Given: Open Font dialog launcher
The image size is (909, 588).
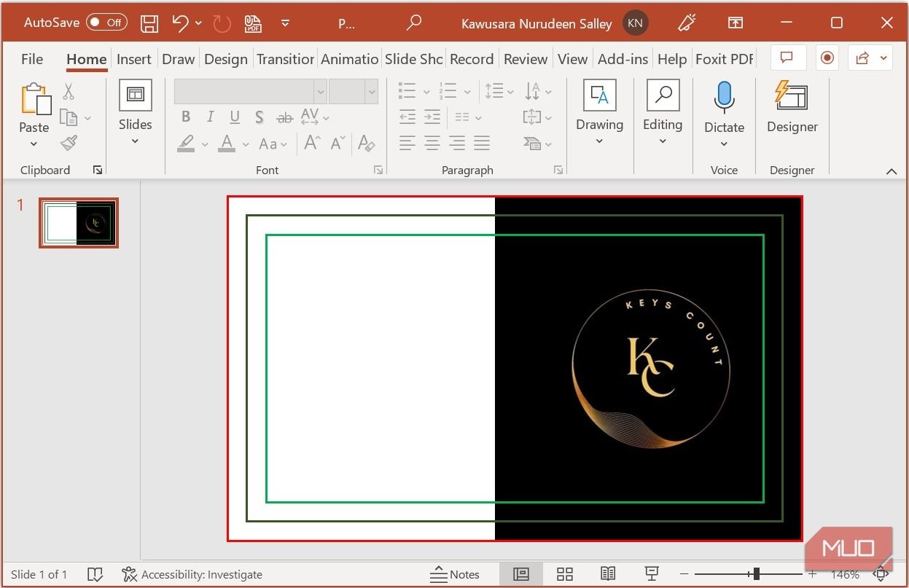Looking at the screenshot, I should pyautogui.click(x=378, y=170).
